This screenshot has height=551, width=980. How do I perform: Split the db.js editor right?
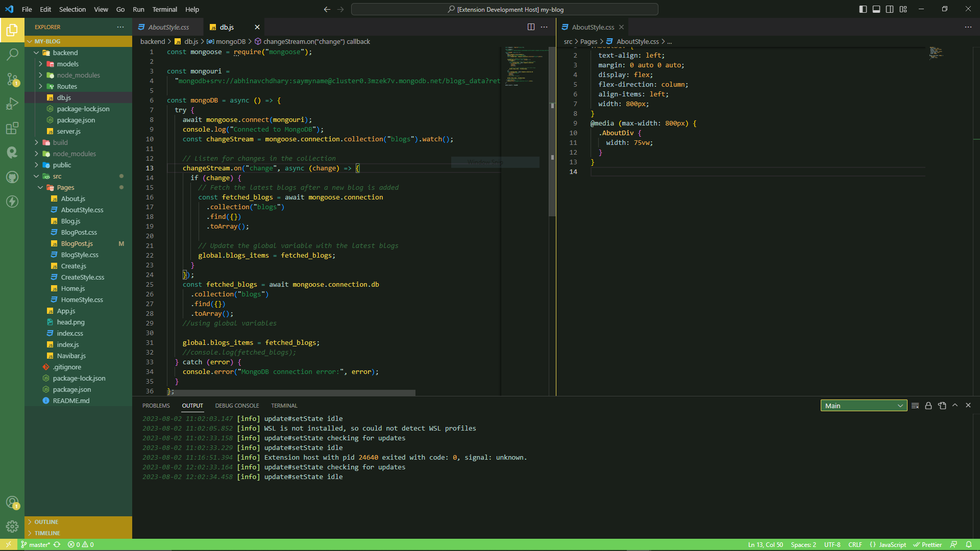click(x=531, y=27)
